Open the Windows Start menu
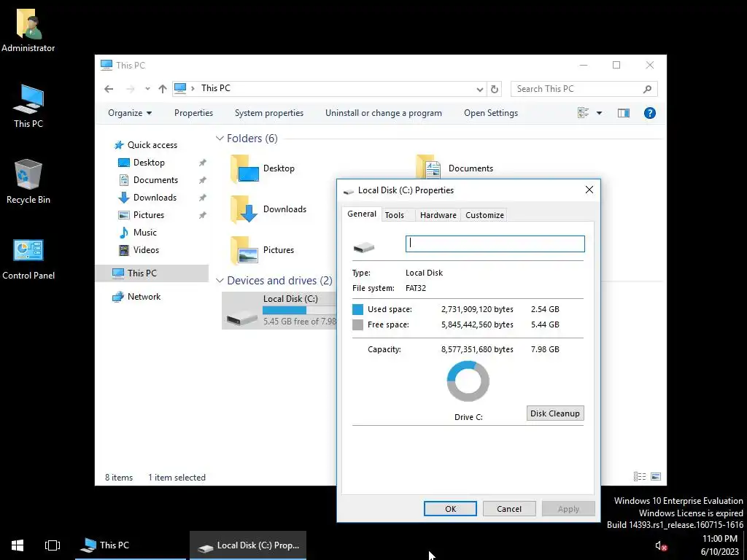The width and height of the screenshot is (747, 560). tap(18, 545)
